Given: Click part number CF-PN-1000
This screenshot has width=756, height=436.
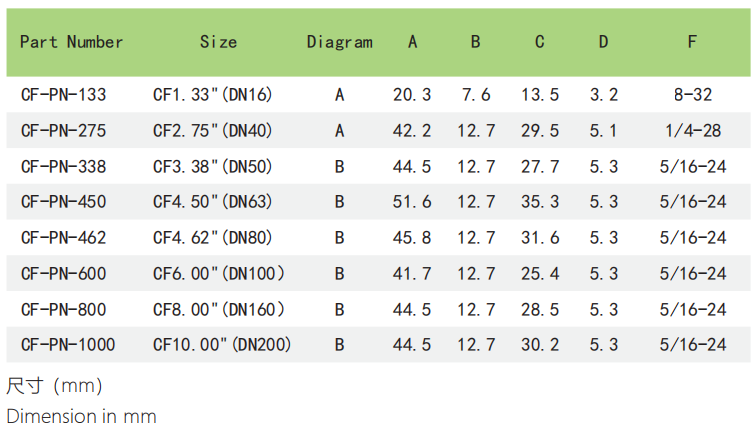Looking at the screenshot, I should click(67, 345).
